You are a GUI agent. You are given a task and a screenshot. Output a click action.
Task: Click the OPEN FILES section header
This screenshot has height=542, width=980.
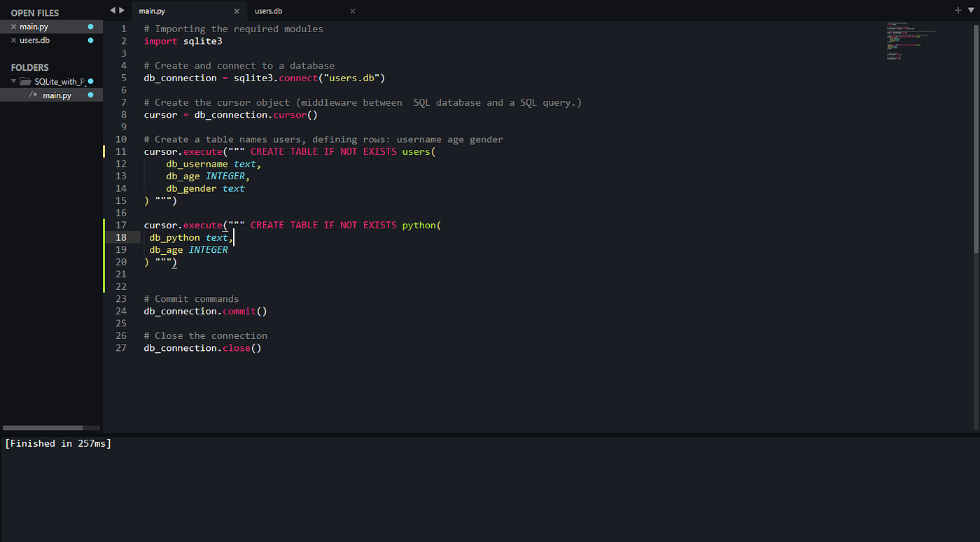click(x=33, y=12)
